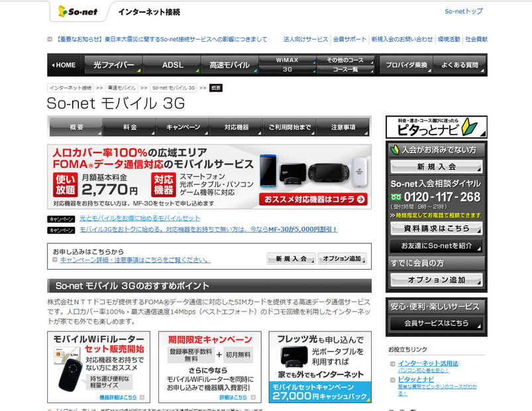Screen dimensions: 532x411
Task: Select 3G navigation item
Action: [x=288, y=69]
